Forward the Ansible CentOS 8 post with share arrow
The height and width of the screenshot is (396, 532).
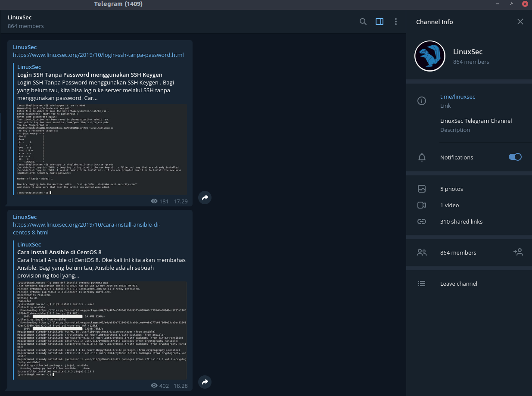coord(205,382)
